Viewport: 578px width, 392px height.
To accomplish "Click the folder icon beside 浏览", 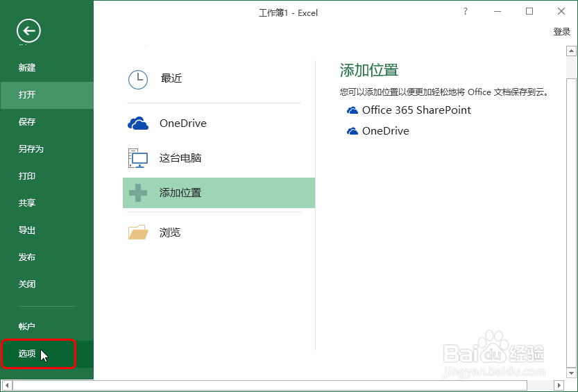I will point(138,232).
